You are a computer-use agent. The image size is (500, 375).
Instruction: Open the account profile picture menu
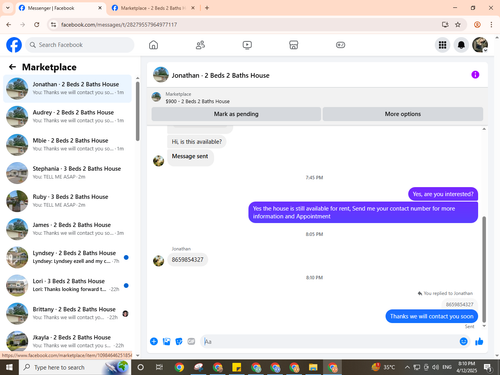tap(480, 45)
